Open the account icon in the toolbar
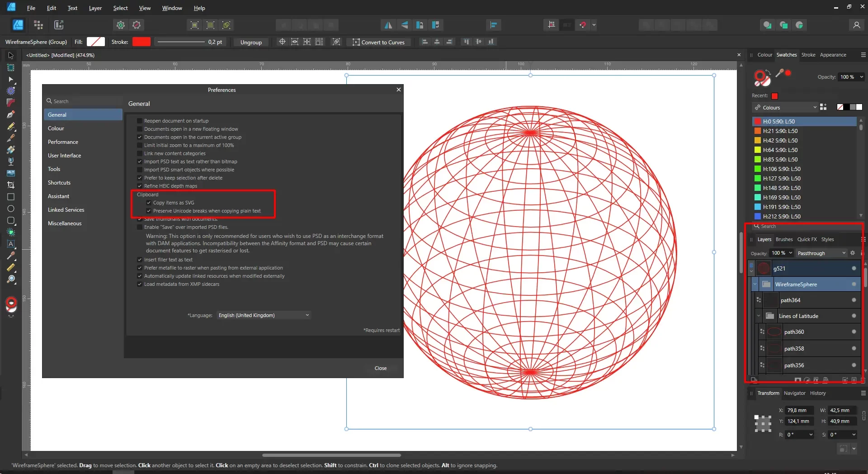This screenshot has height=474, width=868. 856,25
